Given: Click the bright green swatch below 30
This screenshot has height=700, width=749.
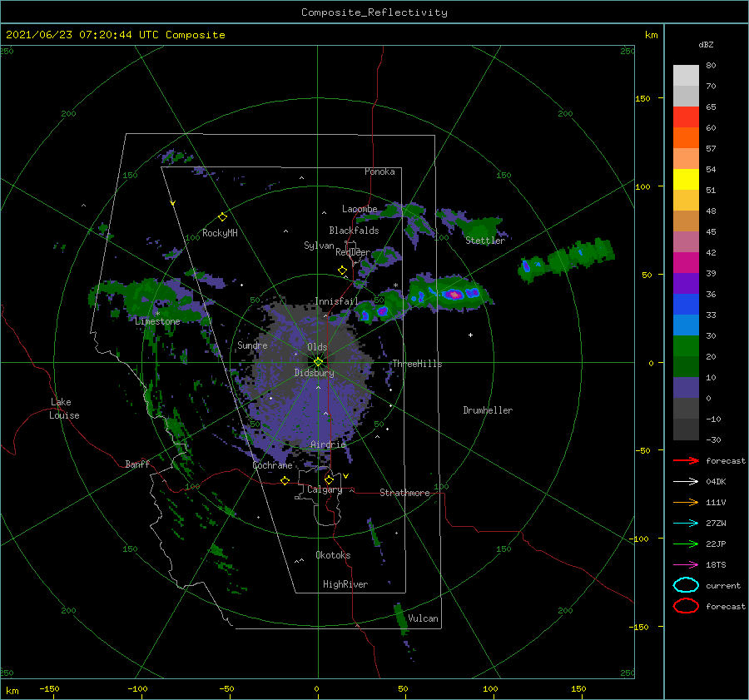Looking at the screenshot, I should [x=686, y=346].
